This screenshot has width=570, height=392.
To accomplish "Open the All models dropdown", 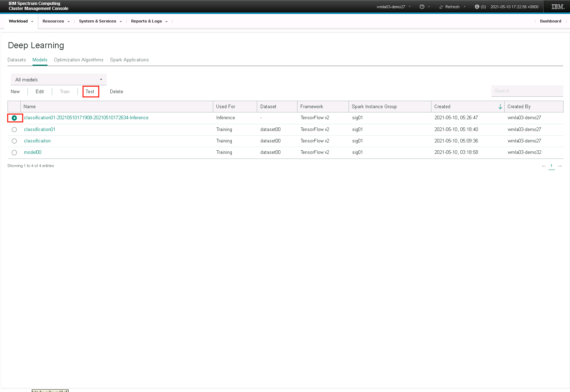I will click(x=59, y=80).
